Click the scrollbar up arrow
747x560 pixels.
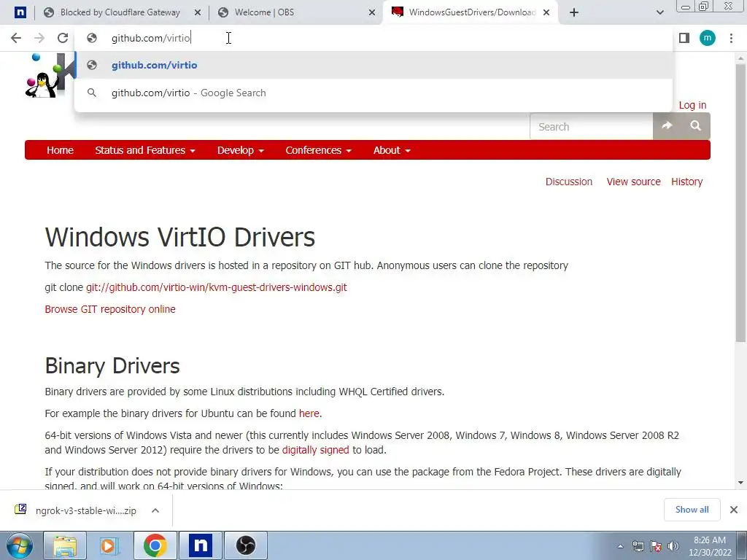pos(740,57)
